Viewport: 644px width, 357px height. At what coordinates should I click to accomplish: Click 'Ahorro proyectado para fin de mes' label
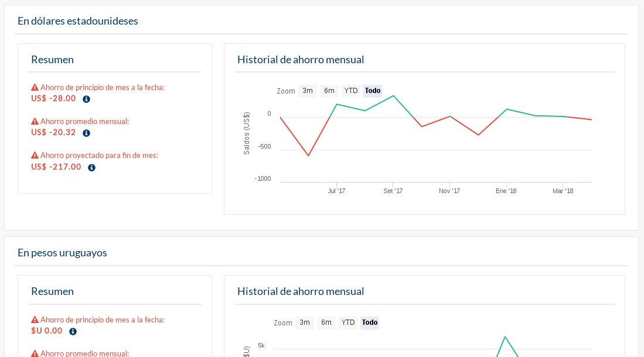(x=99, y=156)
